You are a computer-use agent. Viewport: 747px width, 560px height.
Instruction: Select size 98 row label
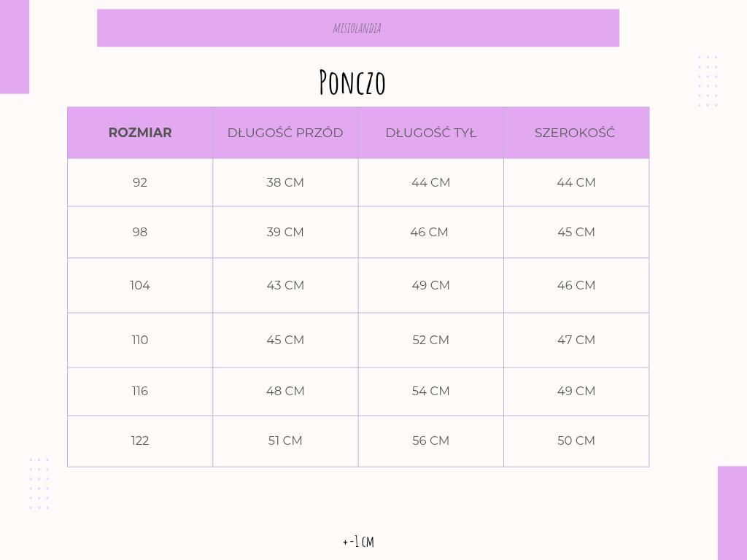coord(140,232)
